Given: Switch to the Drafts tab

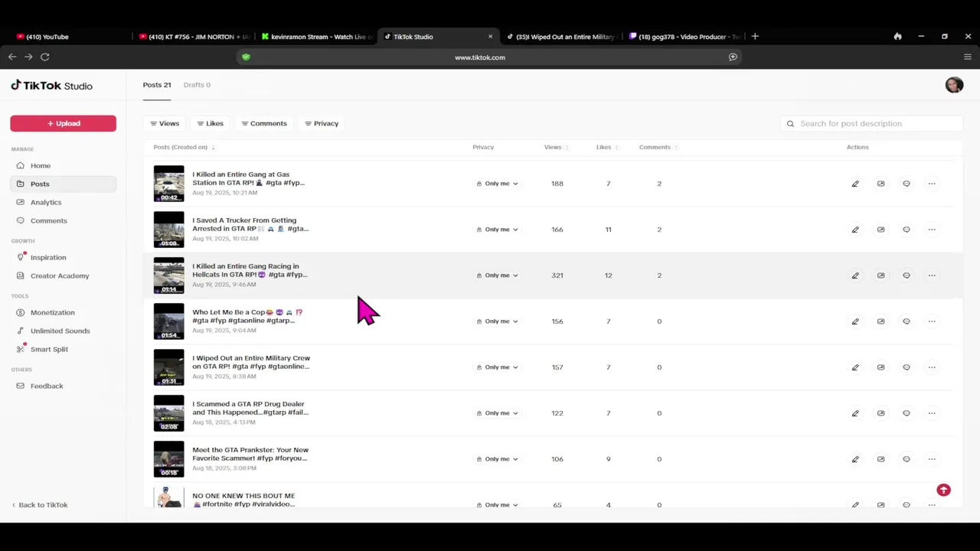Looking at the screenshot, I should [x=197, y=85].
